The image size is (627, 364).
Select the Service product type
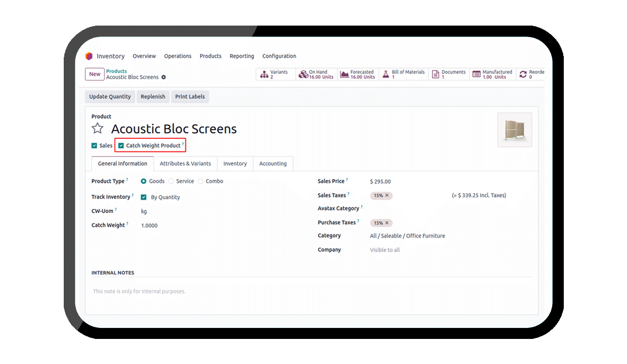pos(171,181)
